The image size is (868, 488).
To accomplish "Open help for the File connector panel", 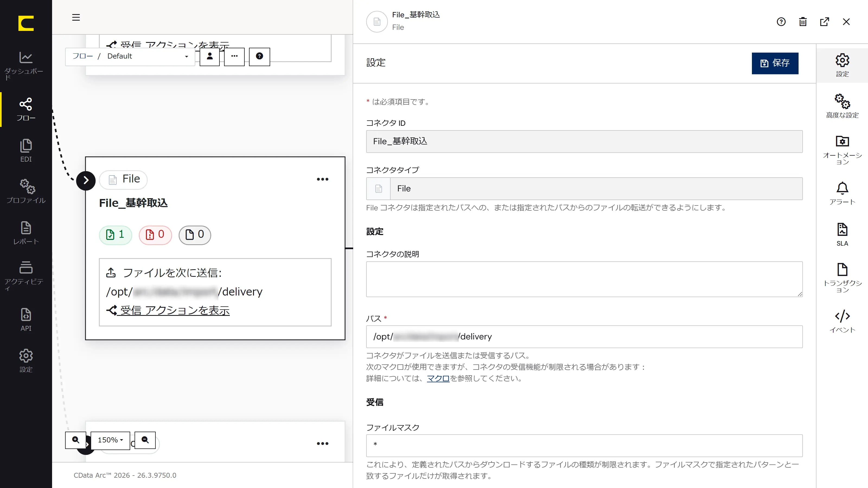I will (x=781, y=22).
